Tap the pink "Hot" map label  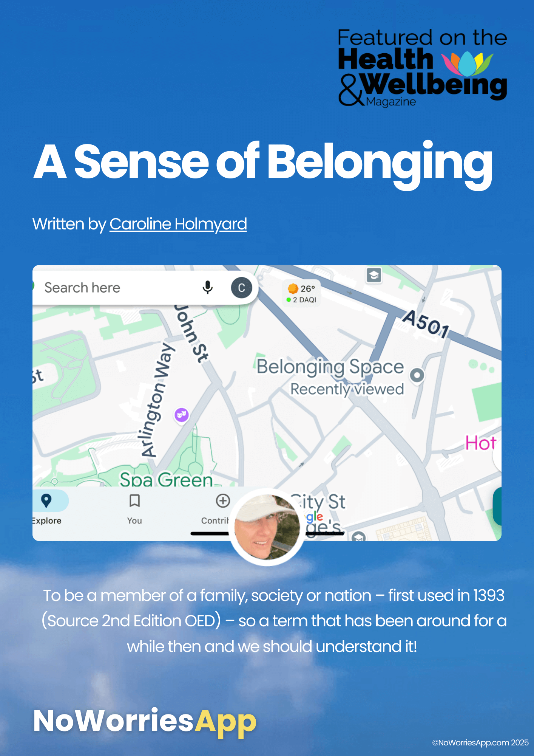pos(480,443)
